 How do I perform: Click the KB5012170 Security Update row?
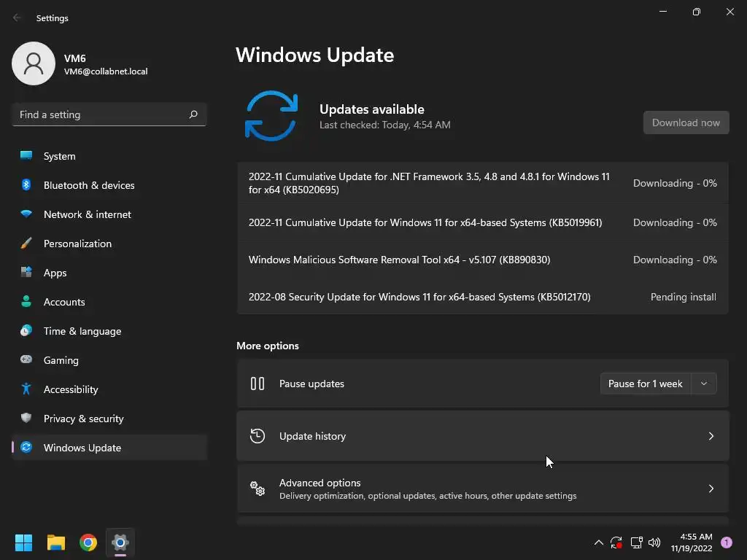(483, 297)
